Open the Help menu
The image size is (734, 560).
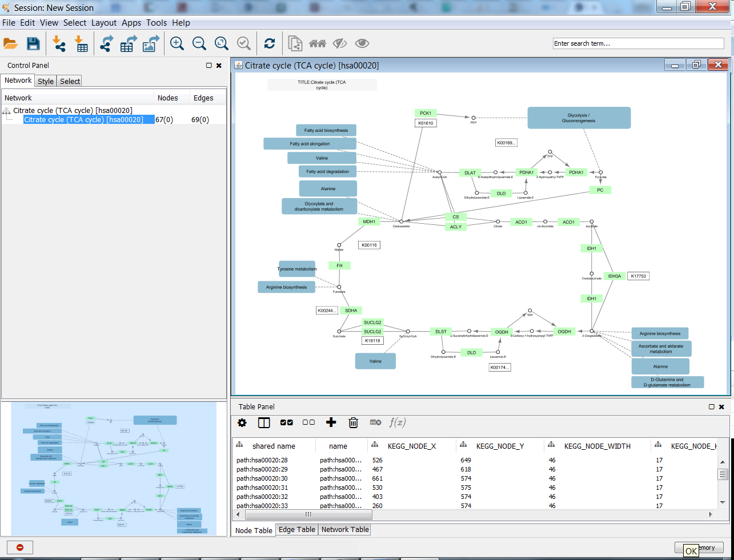[181, 23]
